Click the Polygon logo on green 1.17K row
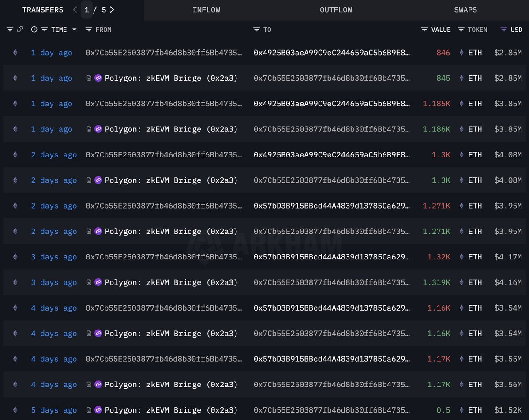Screen dimensions: 529x420 (x=98, y=384)
